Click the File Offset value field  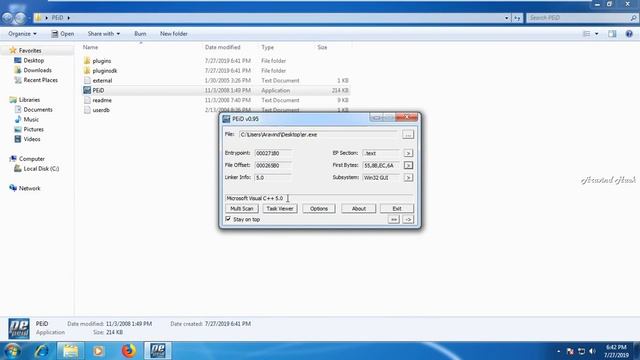pos(273,165)
